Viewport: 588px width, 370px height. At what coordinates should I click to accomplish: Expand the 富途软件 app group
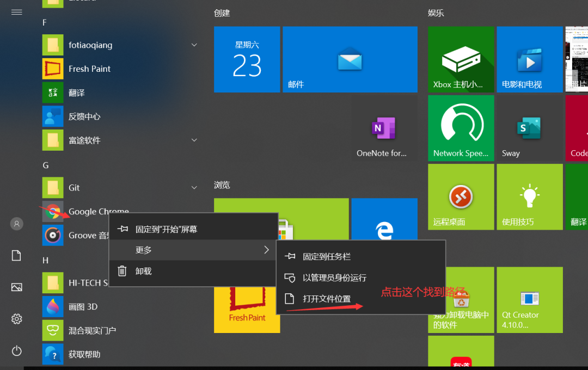point(194,140)
